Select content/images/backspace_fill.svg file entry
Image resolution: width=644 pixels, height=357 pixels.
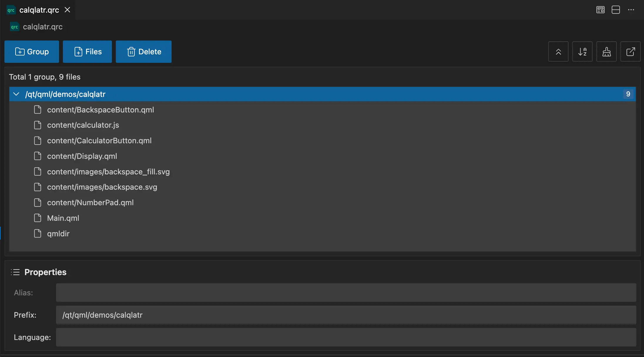point(108,171)
